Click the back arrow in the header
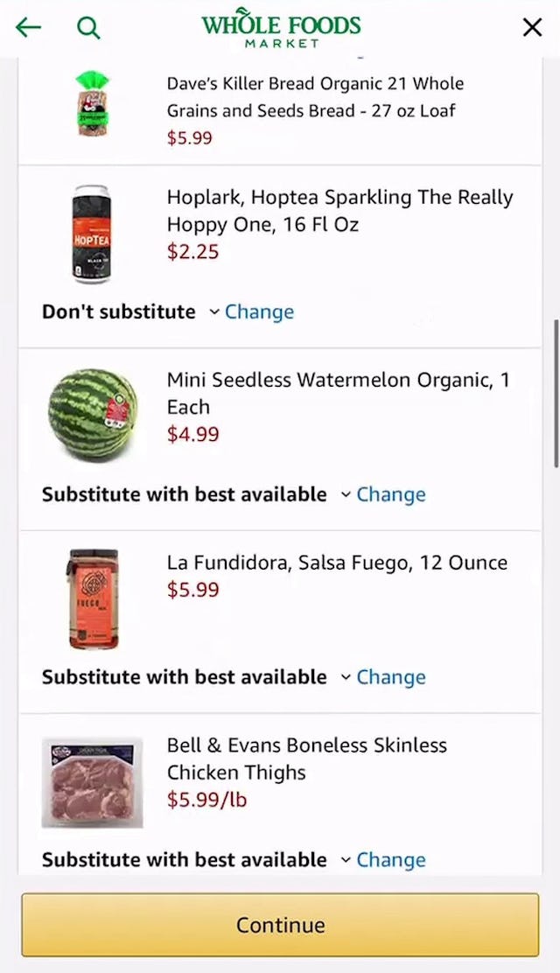 coord(27,27)
